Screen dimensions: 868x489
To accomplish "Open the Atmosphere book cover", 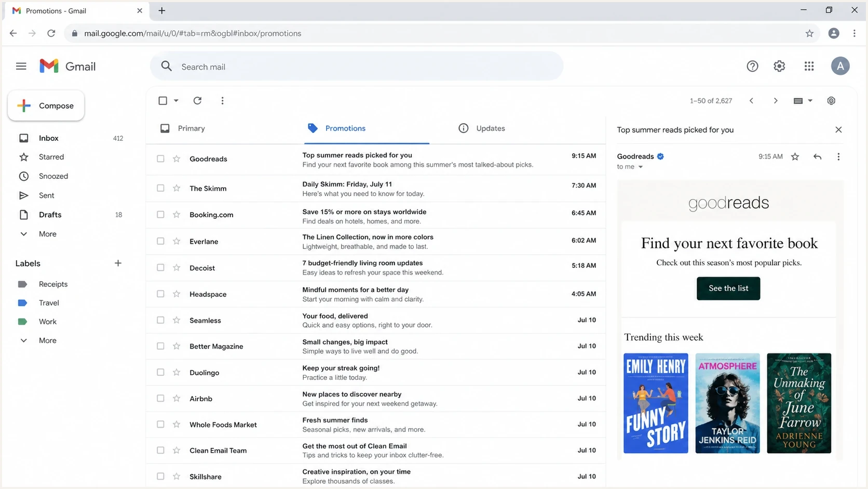I will [727, 403].
